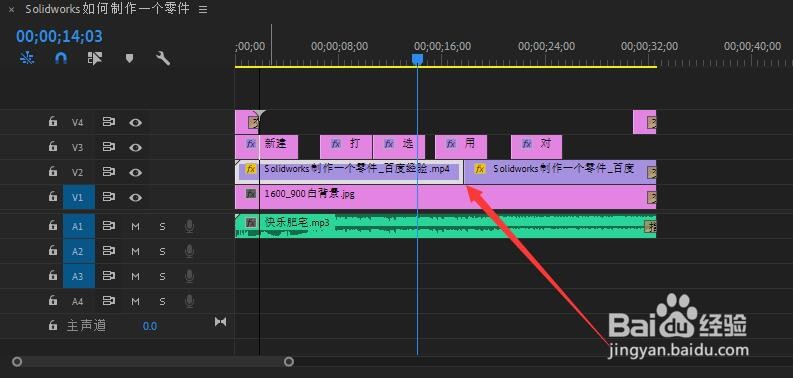
Task: Solo audio track A1
Action: tap(162, 227)
